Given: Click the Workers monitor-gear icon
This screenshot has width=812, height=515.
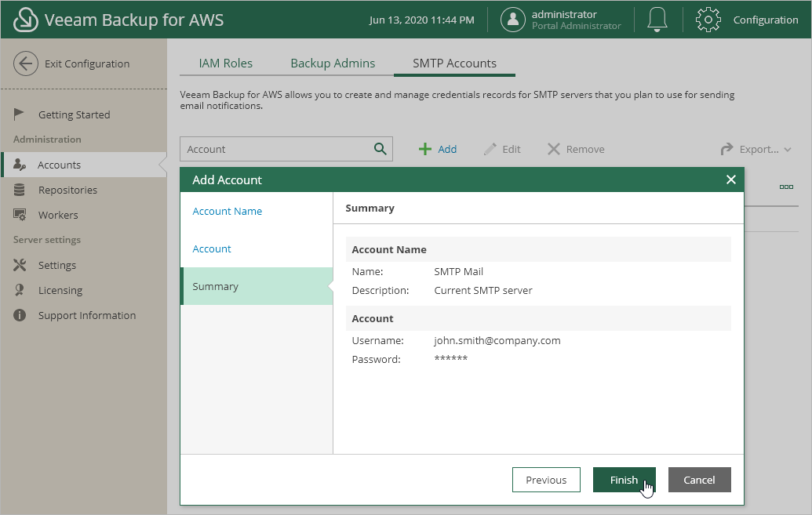Looking at the screenshot, I should click(x=20, y=215).
